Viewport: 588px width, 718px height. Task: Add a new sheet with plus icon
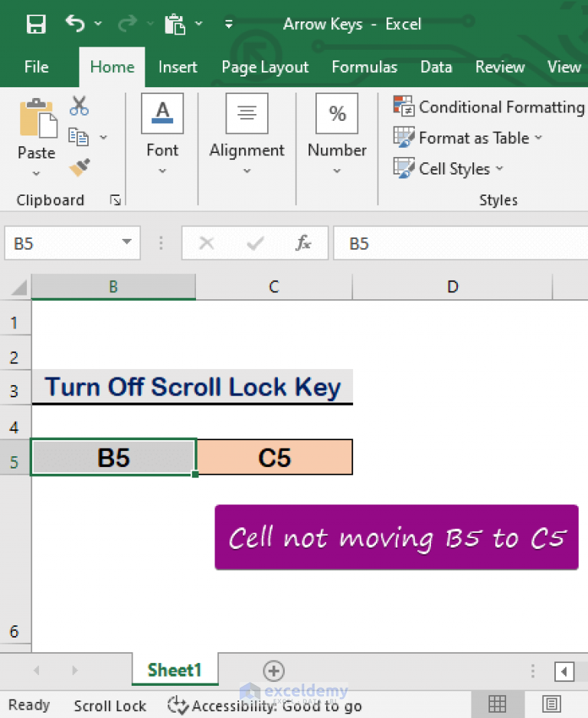(274, 671)
